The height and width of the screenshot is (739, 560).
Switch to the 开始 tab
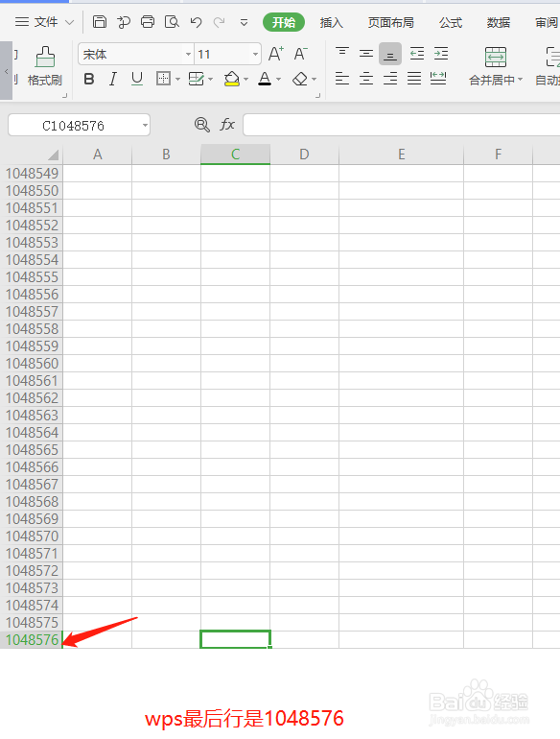coord(284,23)
